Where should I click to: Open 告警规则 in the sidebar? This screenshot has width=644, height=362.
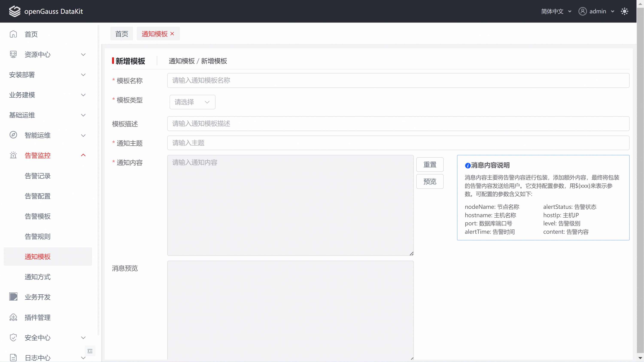click(38, 236)
